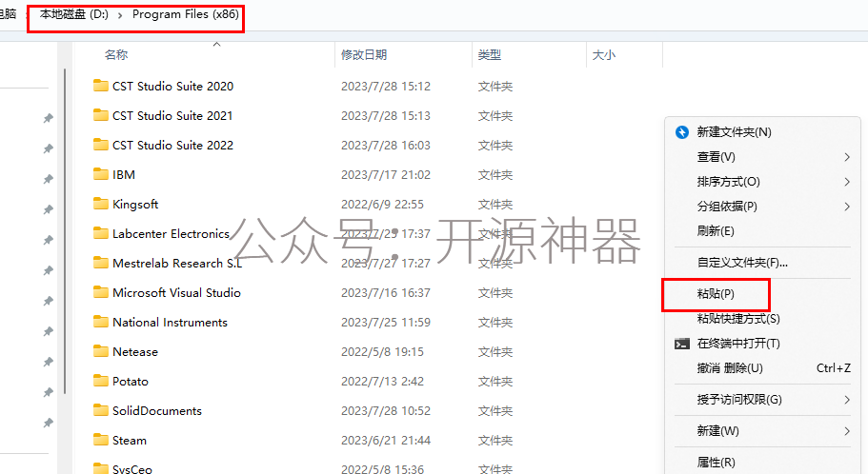
Task: Select 刷新(E) to refresh the folder
Action: click(x=716, y=230)
